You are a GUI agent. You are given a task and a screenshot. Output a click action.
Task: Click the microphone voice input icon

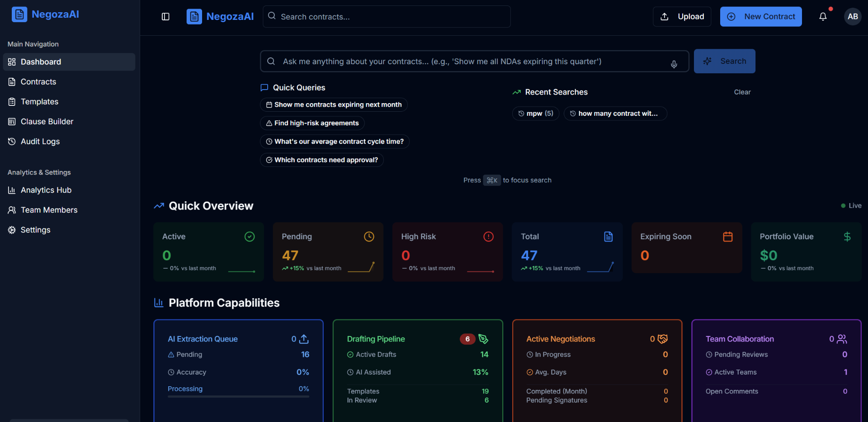[x=674, y=64]
